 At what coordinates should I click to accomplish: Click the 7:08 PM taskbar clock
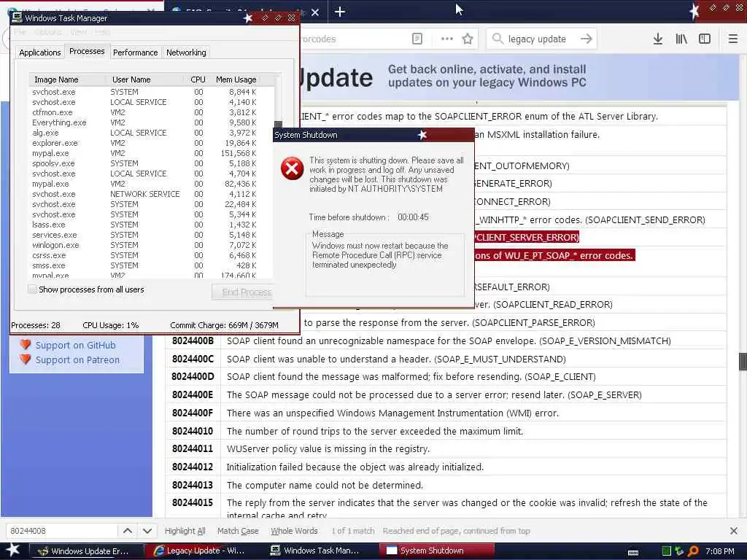(x=719, y=551)
